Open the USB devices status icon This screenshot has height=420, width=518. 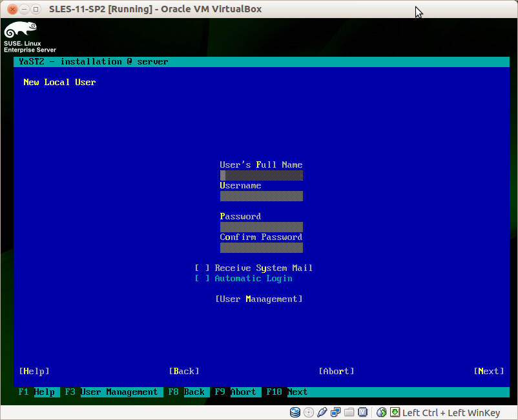tap(322, 412)
